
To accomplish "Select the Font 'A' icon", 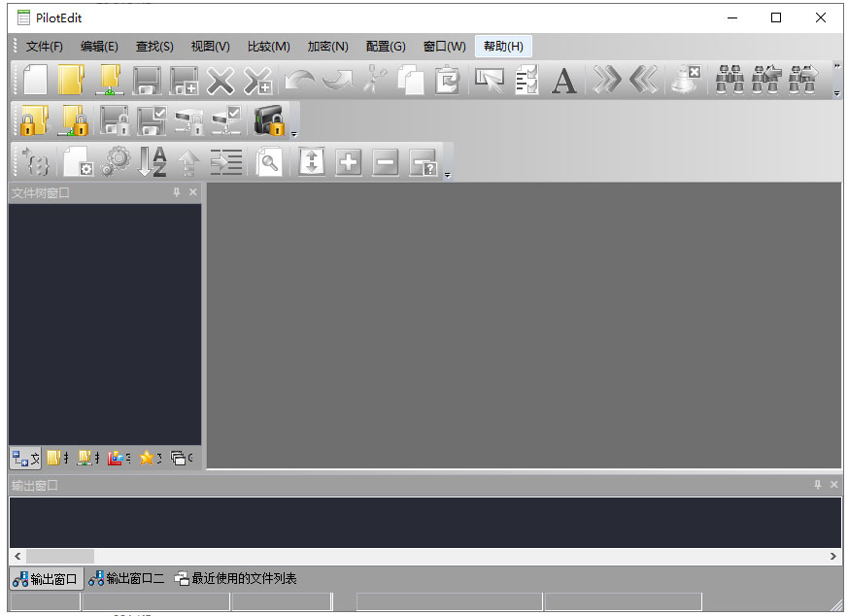I will click(x=563, y=81).
